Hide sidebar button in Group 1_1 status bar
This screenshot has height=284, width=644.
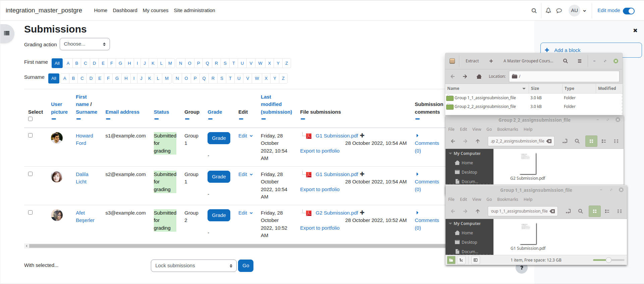475,260
